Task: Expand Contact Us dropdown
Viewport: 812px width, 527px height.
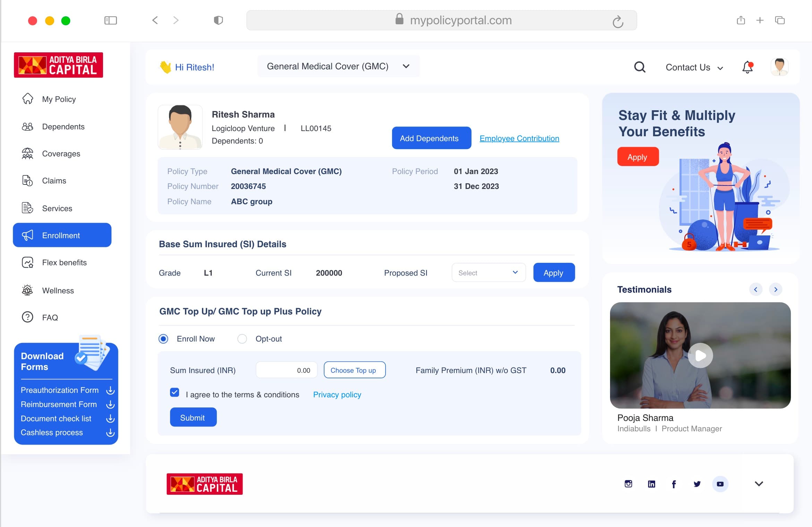Action: pyautogui.click(x=694, y=68)
